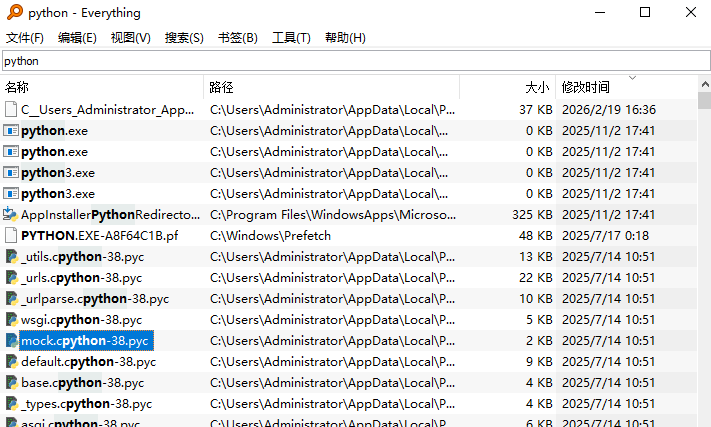This screenshot has width=711, height=427.
Task: Minimize the Everything window
Action: [600, 12]
